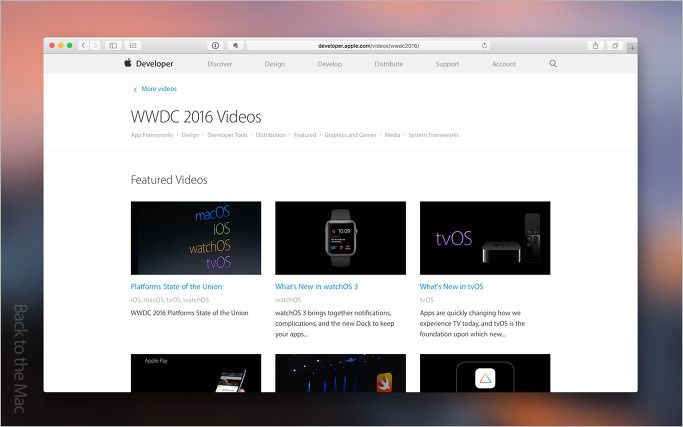Click the developer.apple.com address bar
683x427 pixels.
click(x=368, y=45)
